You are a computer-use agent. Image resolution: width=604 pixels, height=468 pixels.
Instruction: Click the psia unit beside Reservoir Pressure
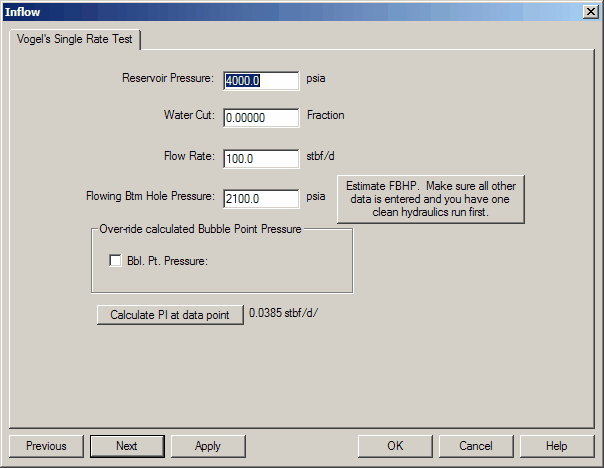tap(316, 79)
